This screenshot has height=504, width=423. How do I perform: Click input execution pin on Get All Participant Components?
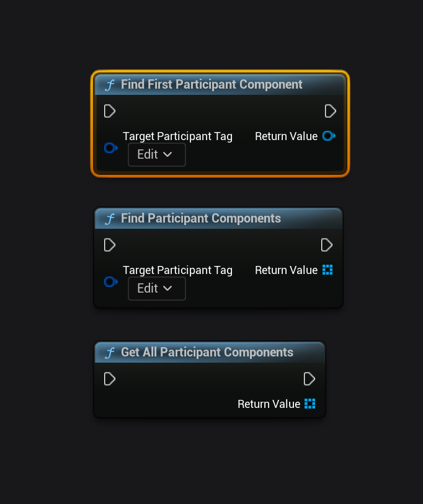(x=110, y=379)
